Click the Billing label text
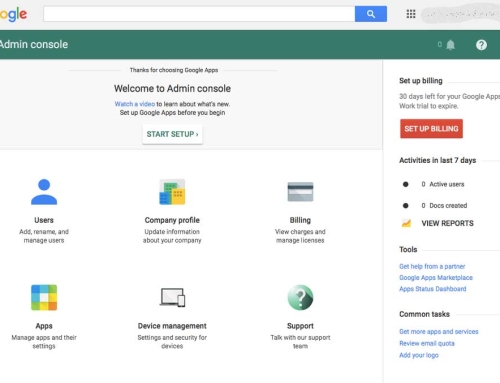 point(300,220)
